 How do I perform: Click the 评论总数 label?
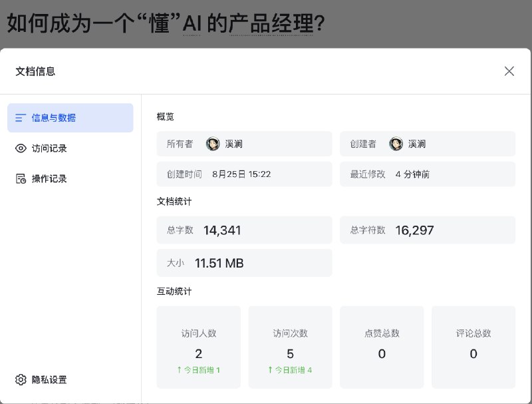pos(473,333)
